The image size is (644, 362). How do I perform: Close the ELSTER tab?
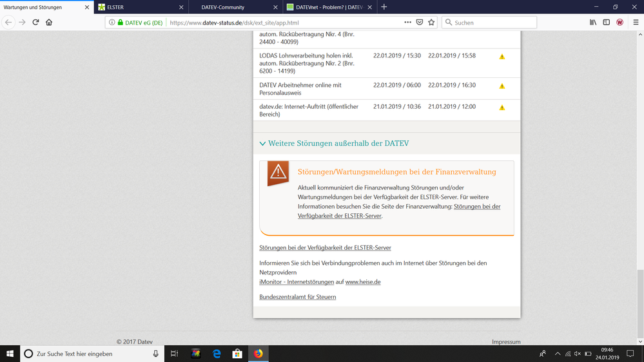coord(181,7)
